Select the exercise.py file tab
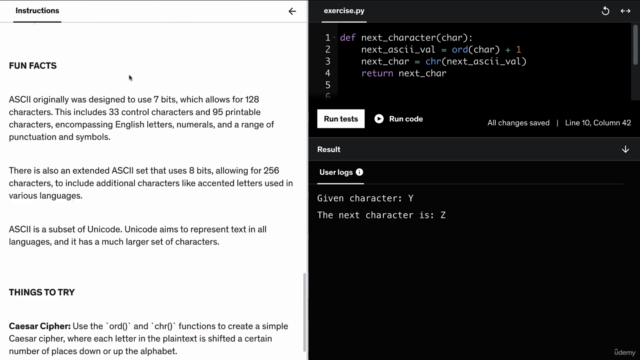 point(344,11)
